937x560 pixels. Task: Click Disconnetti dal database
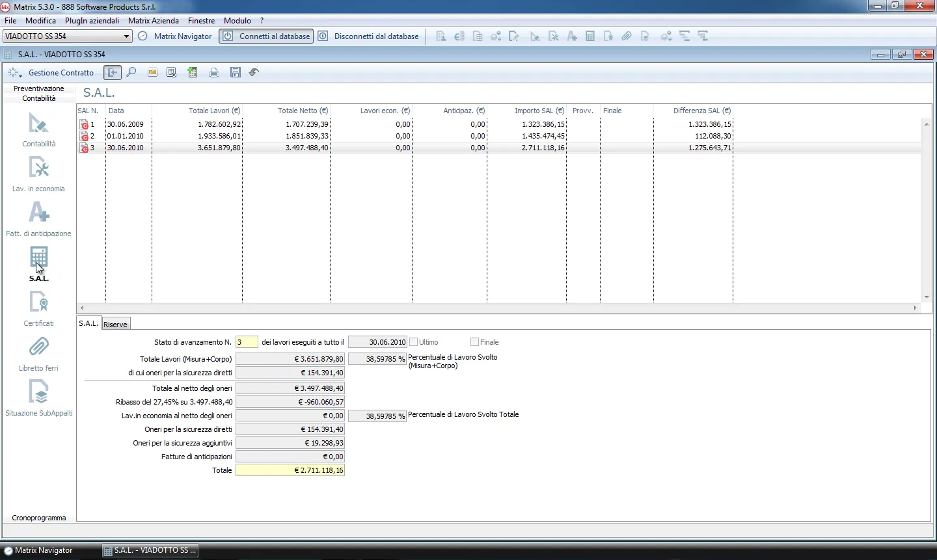[x=368, y=36]
